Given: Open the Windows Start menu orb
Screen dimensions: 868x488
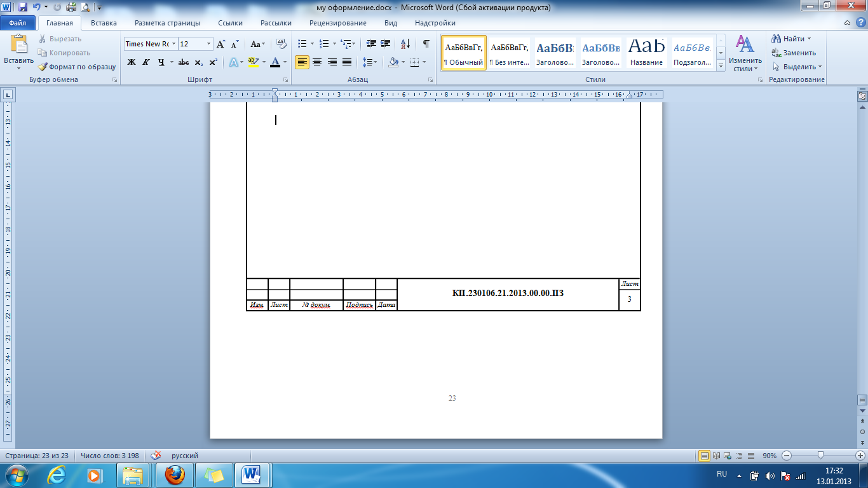Looking at the screenshot, I should [18, 475].
